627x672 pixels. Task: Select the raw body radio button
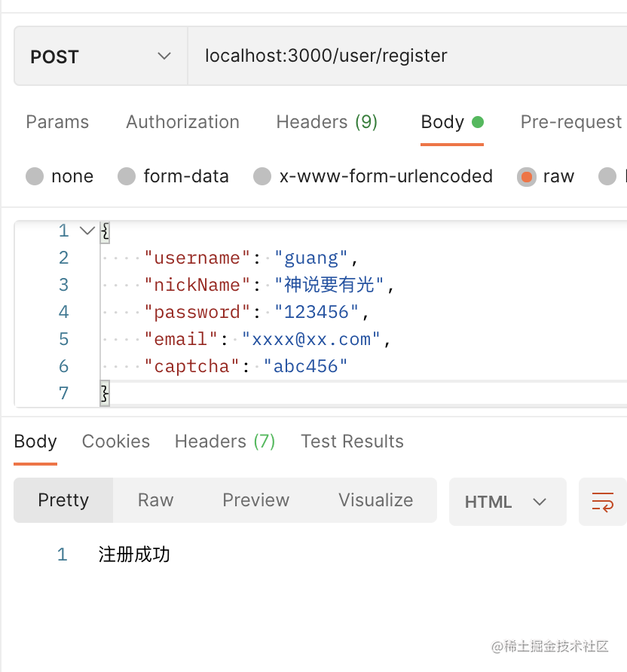click(x=526, y=176)
